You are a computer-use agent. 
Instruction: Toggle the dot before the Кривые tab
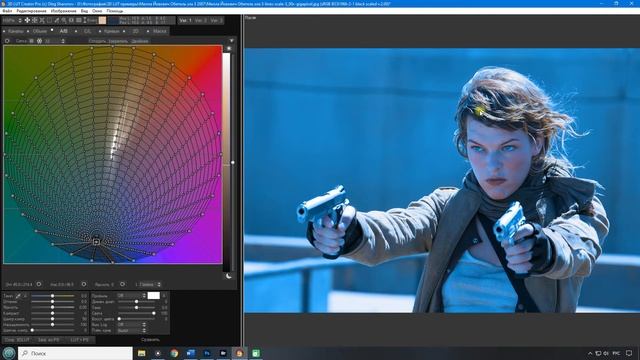pos(100,31)
